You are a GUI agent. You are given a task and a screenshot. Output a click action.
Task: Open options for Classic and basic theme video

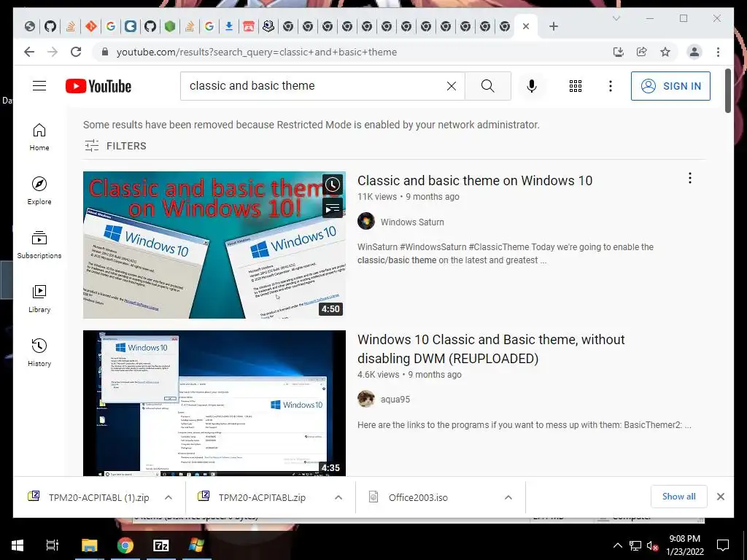(x=690, y=178)
